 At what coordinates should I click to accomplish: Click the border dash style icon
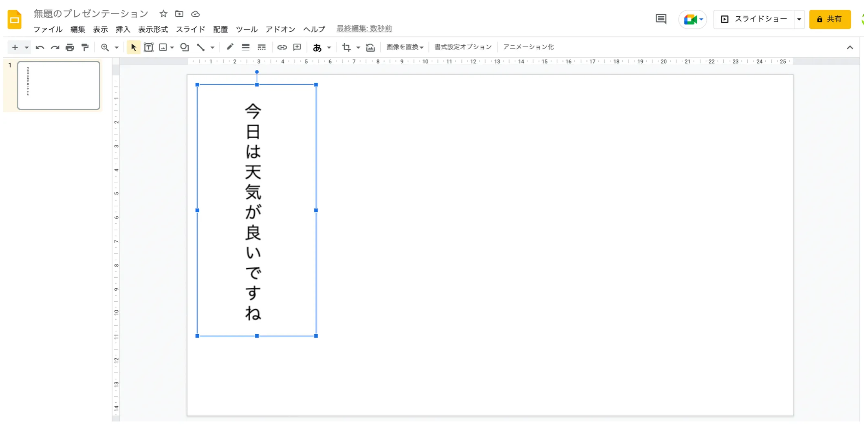pos(262,47)
